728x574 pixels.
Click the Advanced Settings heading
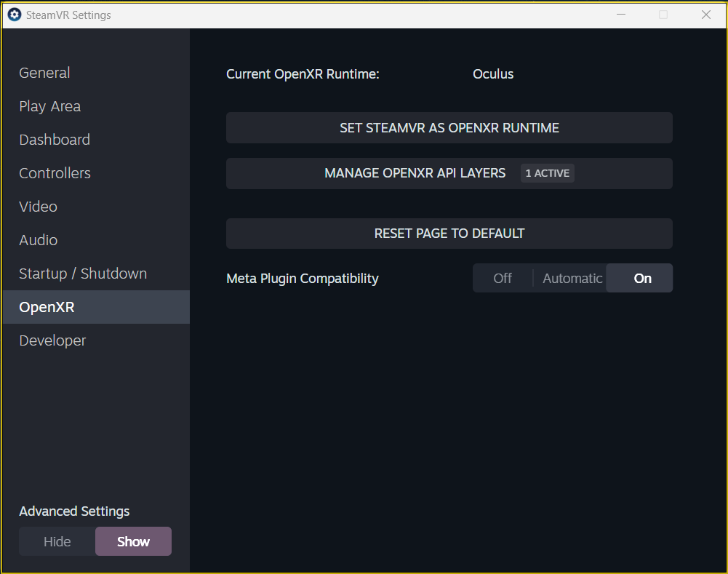point(74,511)
